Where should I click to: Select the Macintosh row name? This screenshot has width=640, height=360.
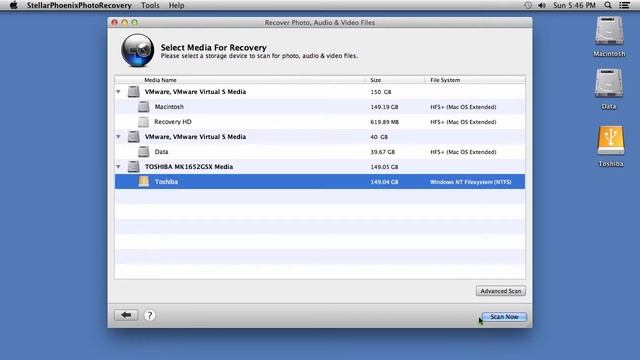(169, 107)
